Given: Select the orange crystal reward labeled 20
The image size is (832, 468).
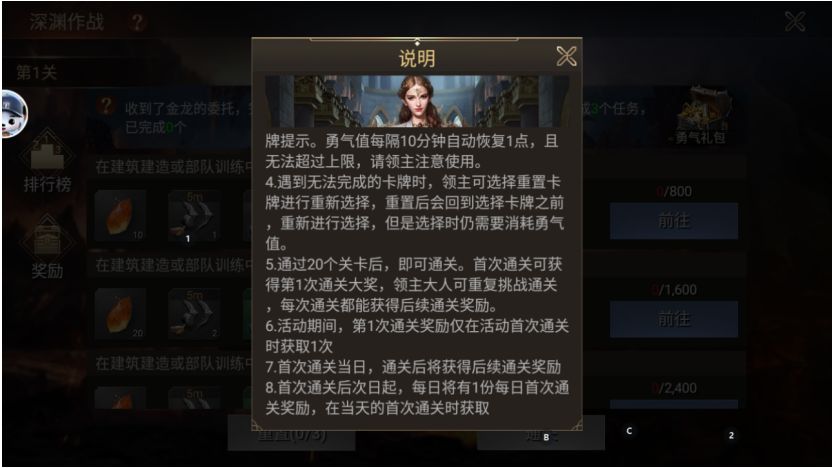Looking at the screenshot, I should tap(120, 315).
